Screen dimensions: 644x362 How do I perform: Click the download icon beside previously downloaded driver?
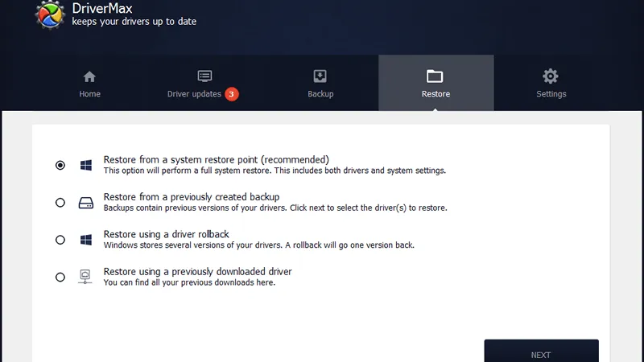pos(85,277)
